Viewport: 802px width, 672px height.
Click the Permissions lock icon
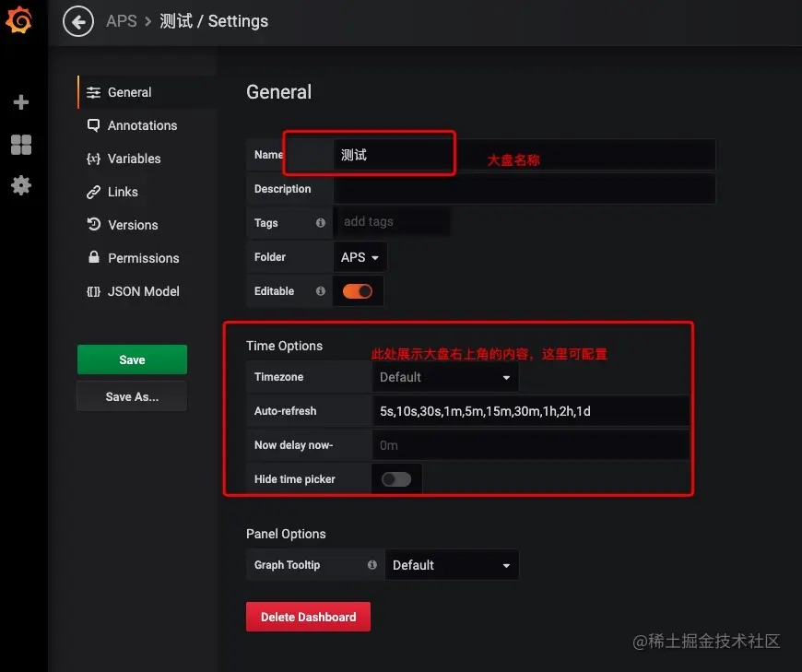click(92, 258)
